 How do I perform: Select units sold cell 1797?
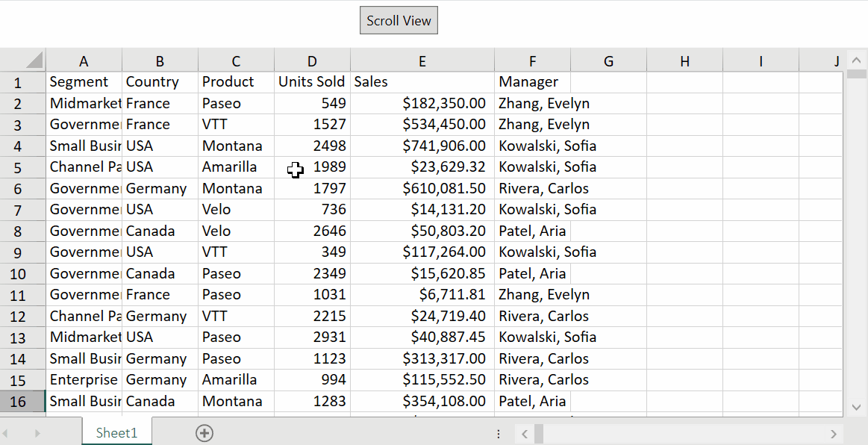[x=312, y=189]
